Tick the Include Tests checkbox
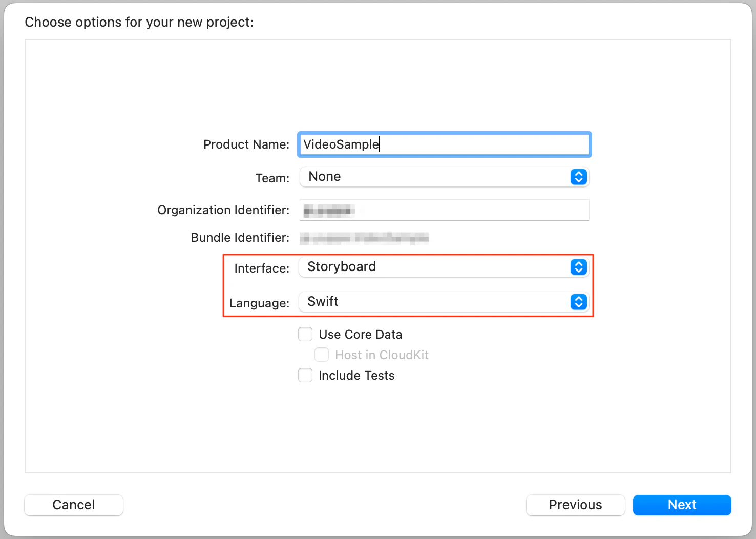This screenshot has height=539, width=756. click(305, 376)
